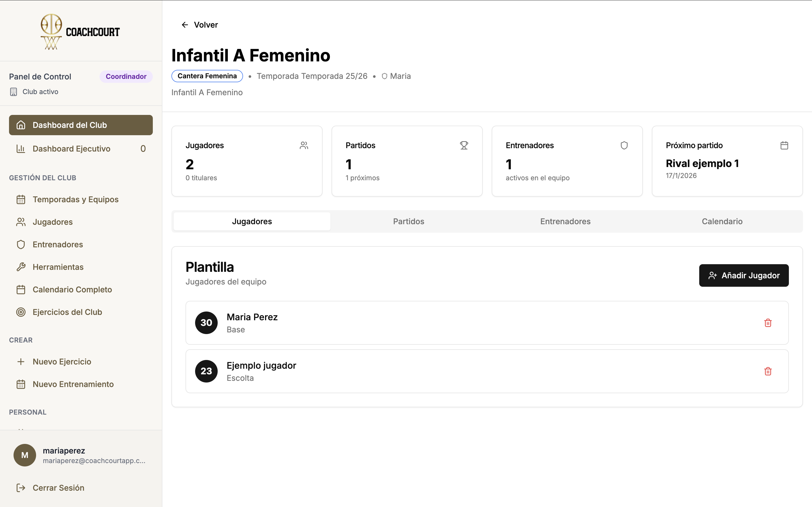This screenshot has width=812, height=507.
Task: Go to Dashboard Ejecutivo
Action: (x=71, y=148)
